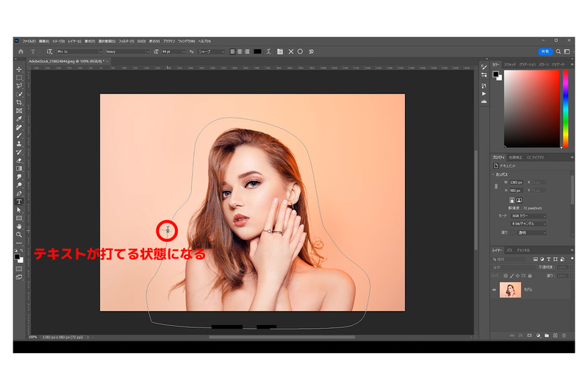
Task: Select the Horizontal Type tool
Action: click(19, 202)
